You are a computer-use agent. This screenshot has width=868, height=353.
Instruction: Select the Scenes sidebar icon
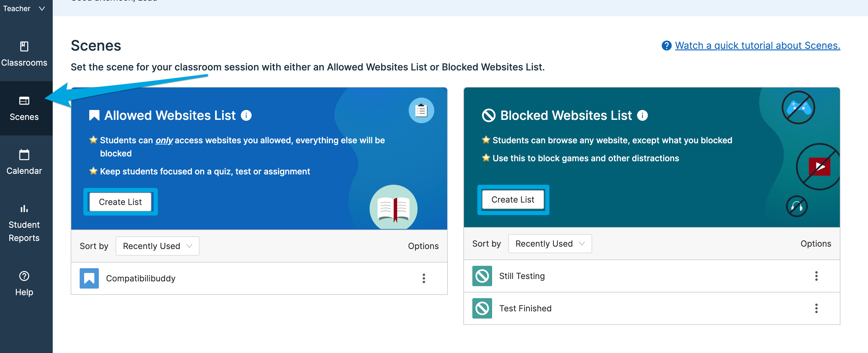click(x=24, y=101)
